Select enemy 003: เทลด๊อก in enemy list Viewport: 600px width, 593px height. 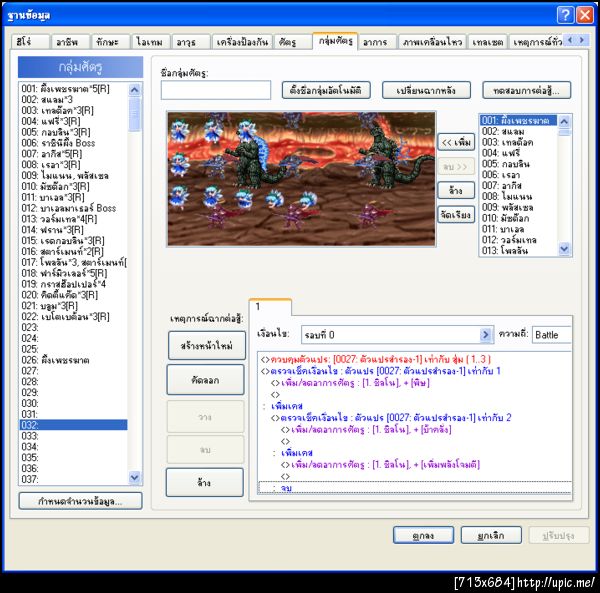pyautogui.click(x=519, y=142)
